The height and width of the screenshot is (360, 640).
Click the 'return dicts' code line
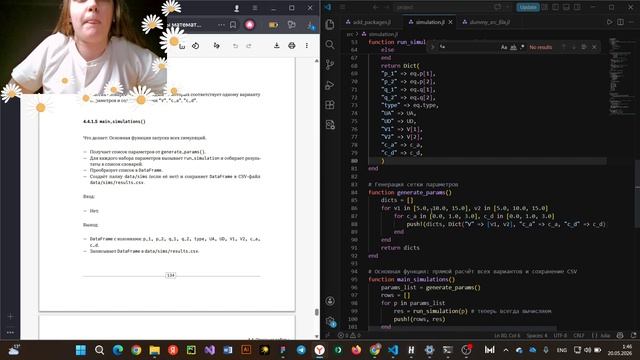pos(400,248)
